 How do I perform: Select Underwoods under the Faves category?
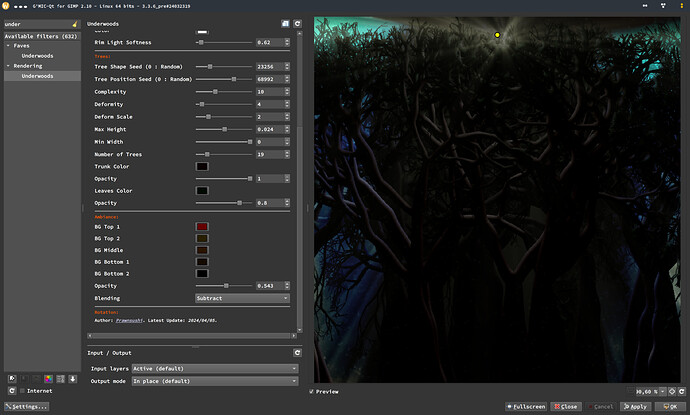pyautogui.click(x=38, y=55)
